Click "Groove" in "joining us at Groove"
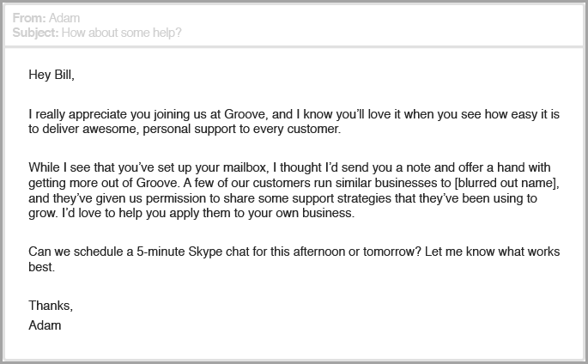 coord(246,114)
